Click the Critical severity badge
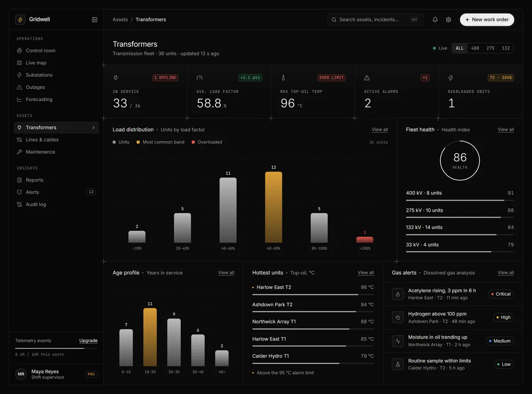 501,294
